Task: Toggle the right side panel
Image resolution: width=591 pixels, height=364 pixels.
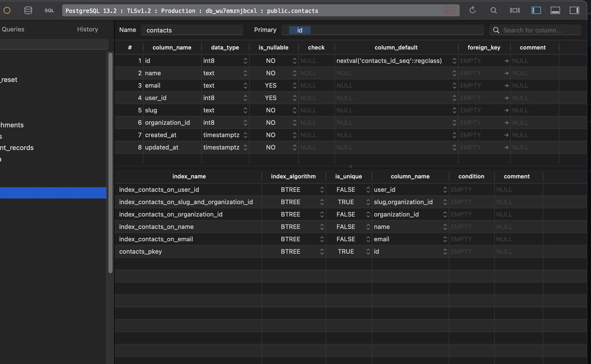Action: point(574,10)
